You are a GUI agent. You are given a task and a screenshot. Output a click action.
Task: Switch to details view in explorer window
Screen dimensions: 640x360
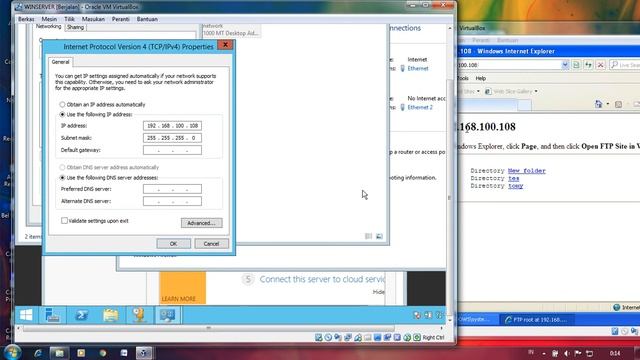click(x=368, y=236)
